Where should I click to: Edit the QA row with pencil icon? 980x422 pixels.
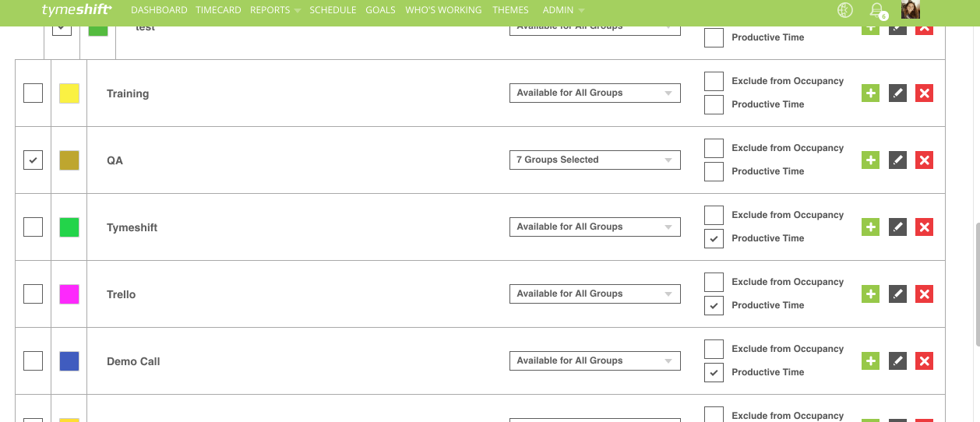(897, 160)
